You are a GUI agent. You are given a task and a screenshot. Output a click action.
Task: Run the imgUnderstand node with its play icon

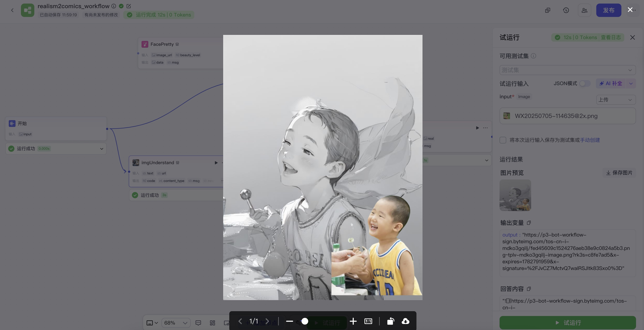[216, 163]
